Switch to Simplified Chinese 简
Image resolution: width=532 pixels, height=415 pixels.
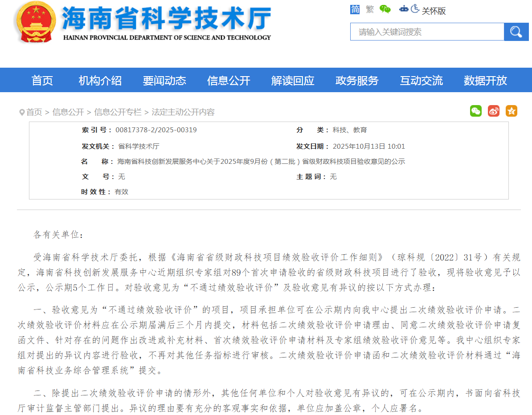pyautogui.click(x=355, y=9)
